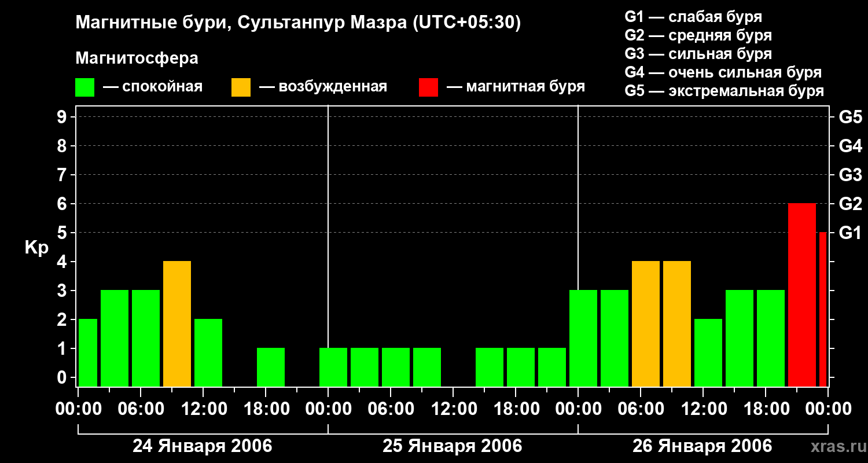Click the tall red Kp 6 storm bar
This screenshot has width=868, height=463.
802,295
